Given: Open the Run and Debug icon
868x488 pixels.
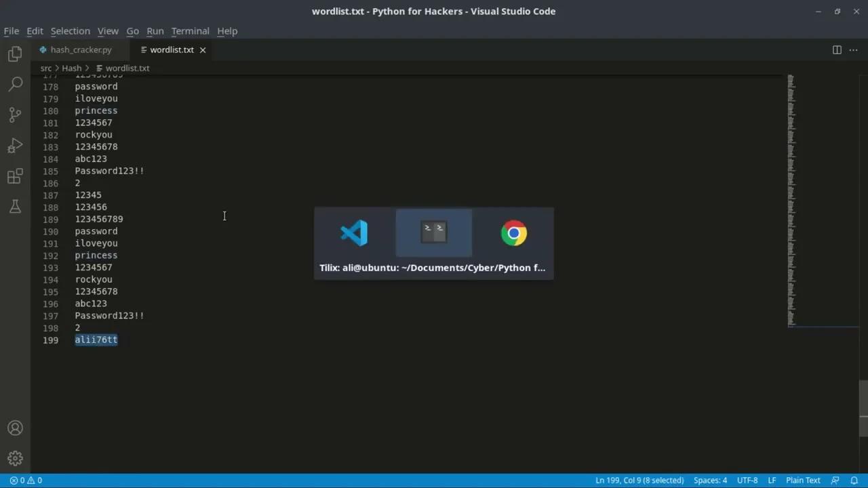Looking at the screenshot, I should 15,145.
